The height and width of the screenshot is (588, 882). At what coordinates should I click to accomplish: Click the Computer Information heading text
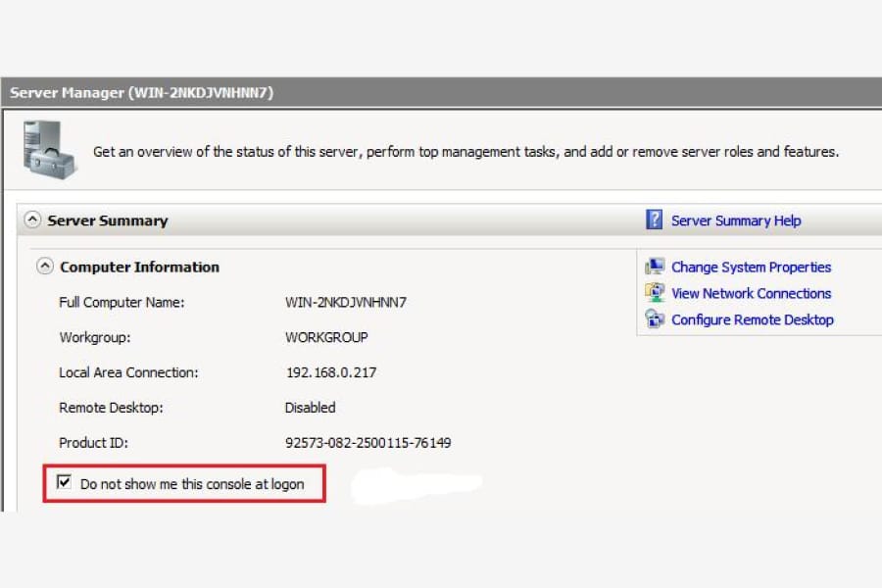pyautogui.click(x=139, y=268)
